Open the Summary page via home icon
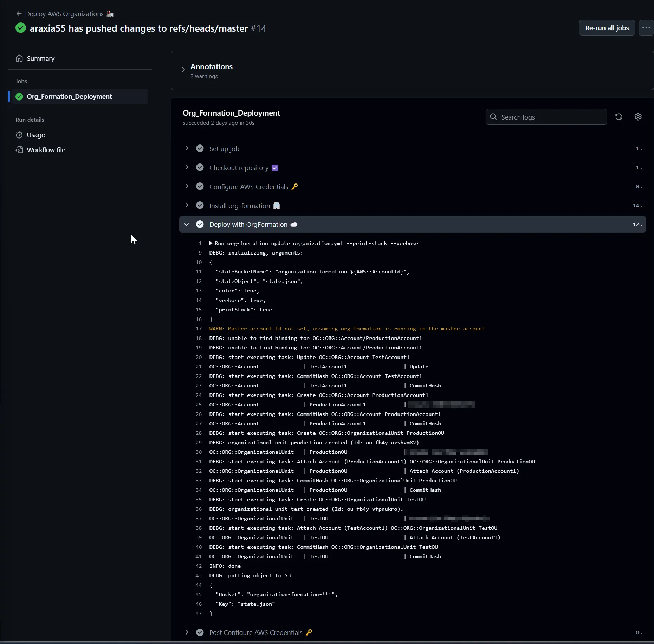654x644 pixels. (x=19, y=58)
